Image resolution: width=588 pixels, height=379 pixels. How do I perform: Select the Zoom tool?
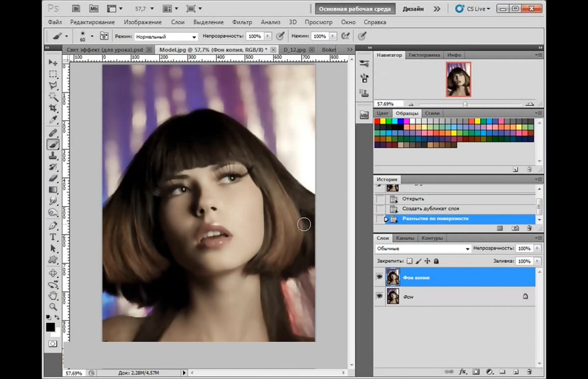coord(53,307)
